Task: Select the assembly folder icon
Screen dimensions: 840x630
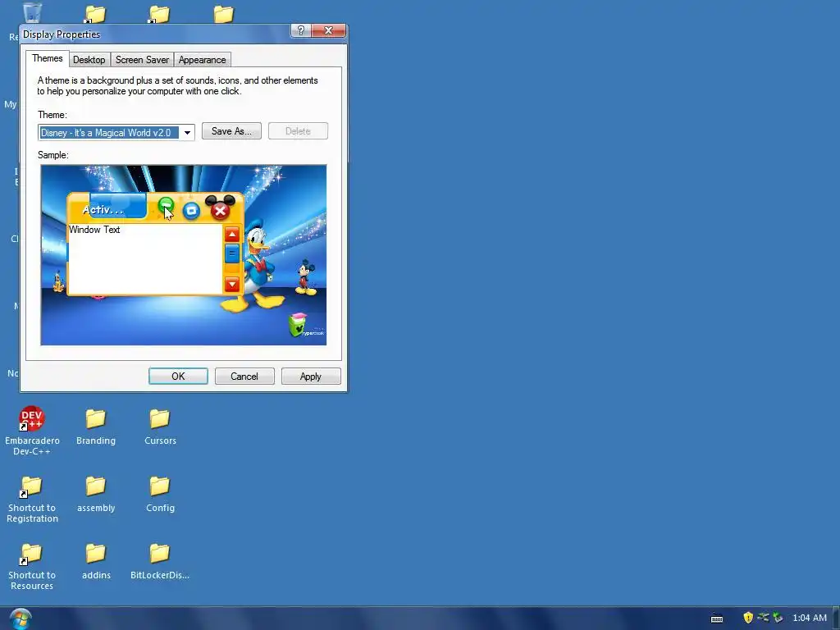Action: [96, 486]
